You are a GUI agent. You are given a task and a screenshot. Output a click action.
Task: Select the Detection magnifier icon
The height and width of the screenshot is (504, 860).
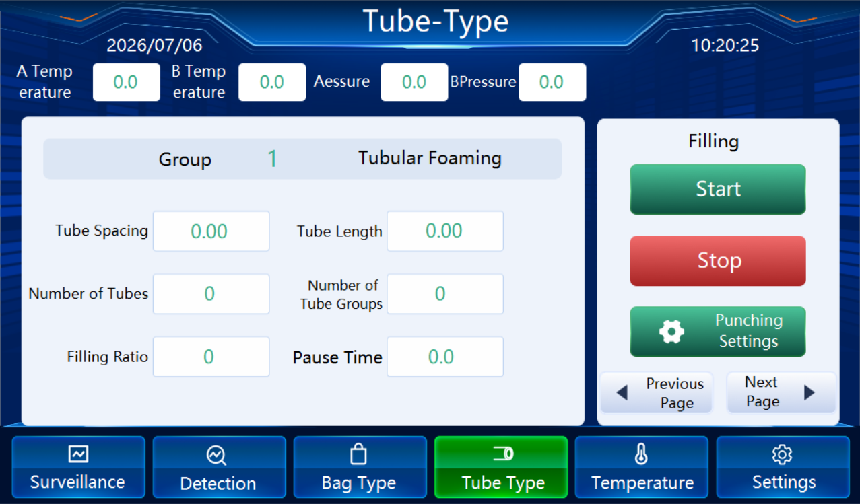point(216,456)
